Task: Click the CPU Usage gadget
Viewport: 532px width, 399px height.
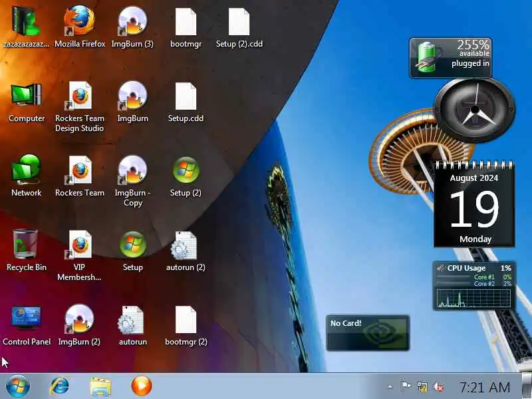Action: (474, 286)
